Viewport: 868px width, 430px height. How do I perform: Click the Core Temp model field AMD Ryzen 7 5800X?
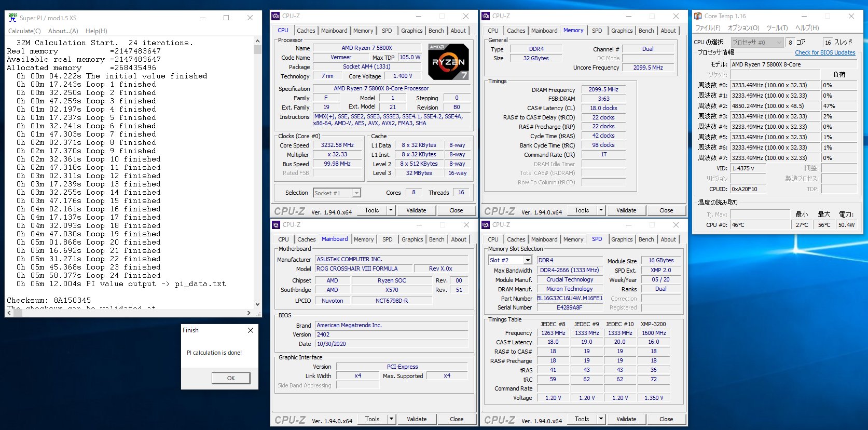tap(793, 64)
